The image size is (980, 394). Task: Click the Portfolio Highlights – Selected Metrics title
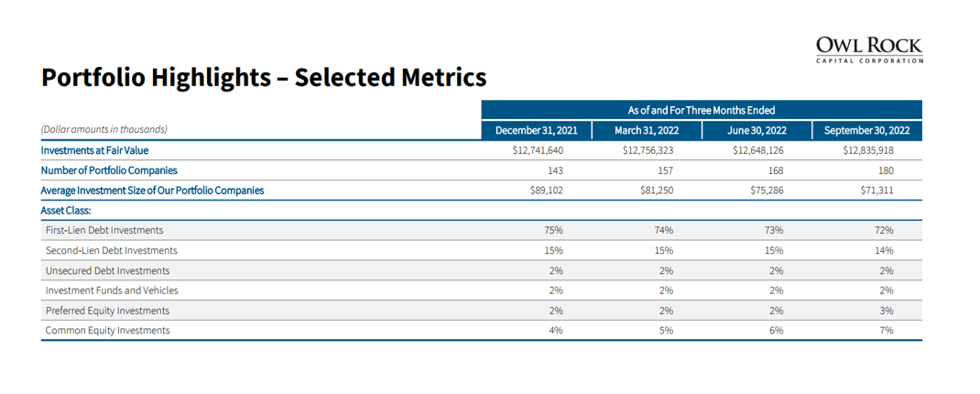(263, 79)
